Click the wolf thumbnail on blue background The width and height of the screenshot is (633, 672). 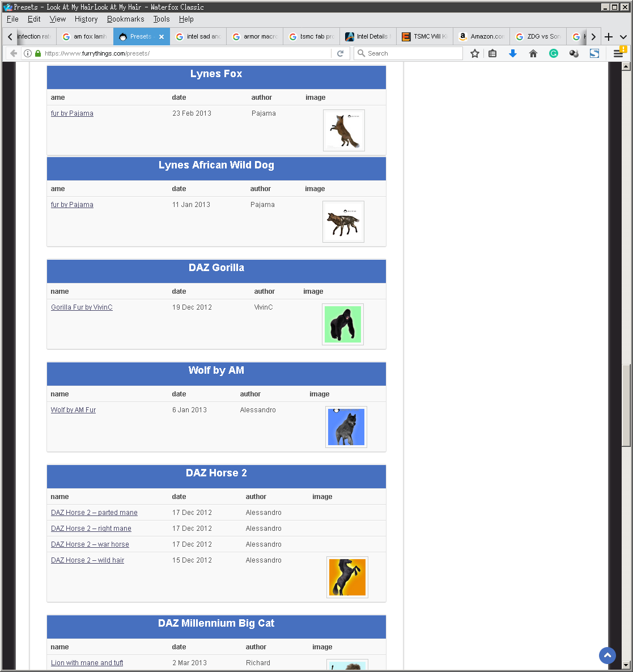point(346,427)
